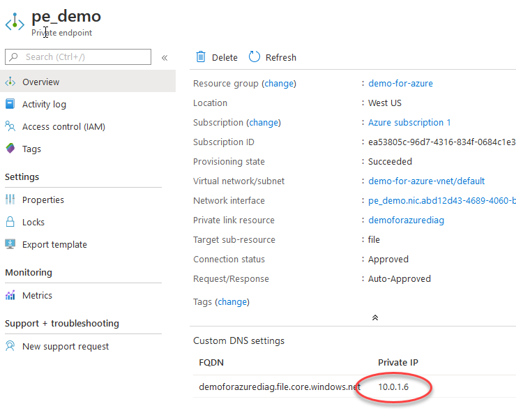Image resolution: width=516 pixels, height=420 pixels.
Task: Select the West US location value
Action: [385, 103]
